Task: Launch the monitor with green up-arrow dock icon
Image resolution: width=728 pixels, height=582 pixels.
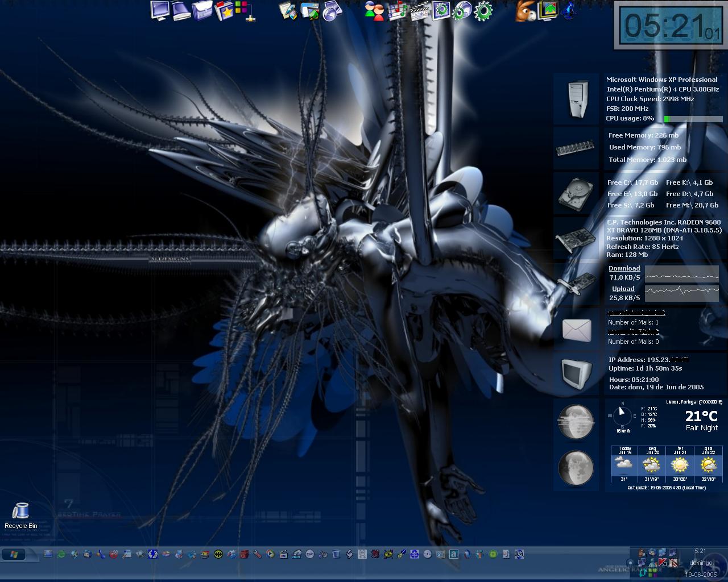Action: pyautogui.click(x=548, y=11)
